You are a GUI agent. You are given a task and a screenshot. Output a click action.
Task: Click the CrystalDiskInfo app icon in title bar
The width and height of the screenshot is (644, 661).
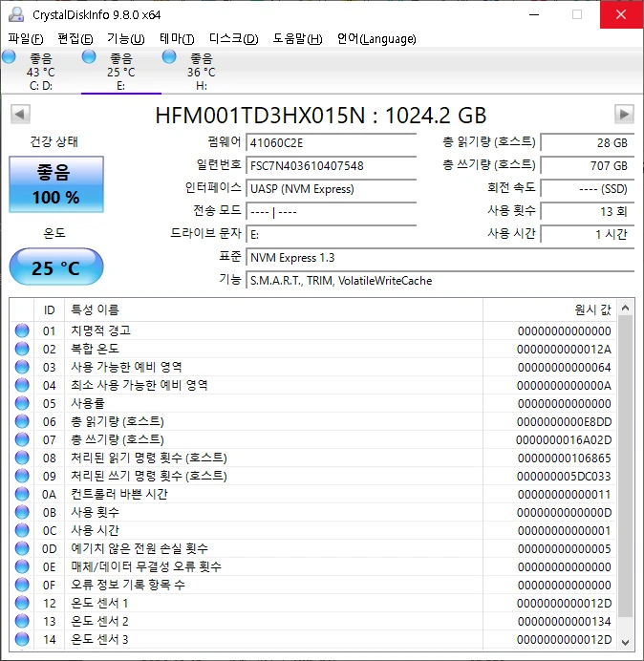tap(16, 14)
